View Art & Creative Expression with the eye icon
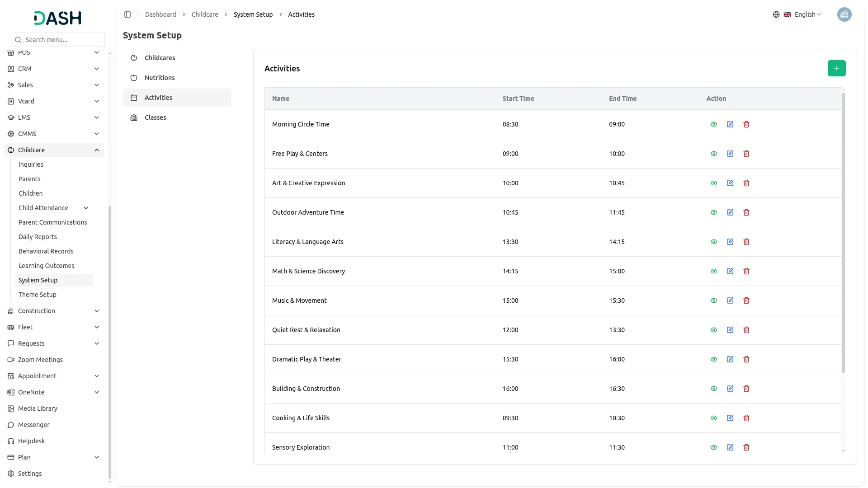Screen dimensions: 868x488 (x=713, y=183)
